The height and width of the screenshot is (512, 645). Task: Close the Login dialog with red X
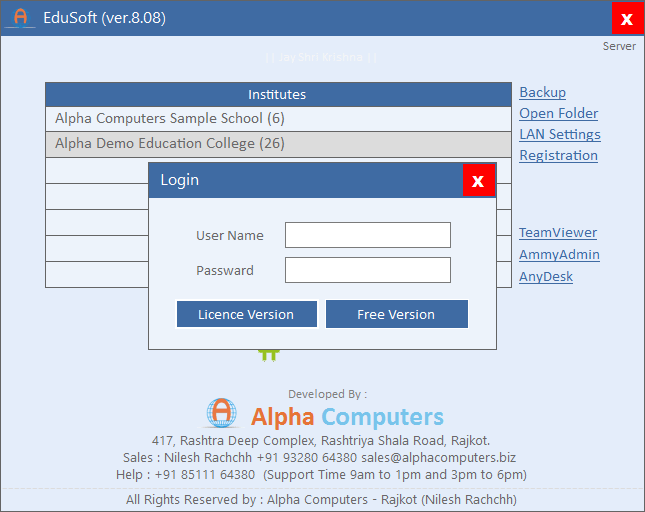click(x=478, y=181)
